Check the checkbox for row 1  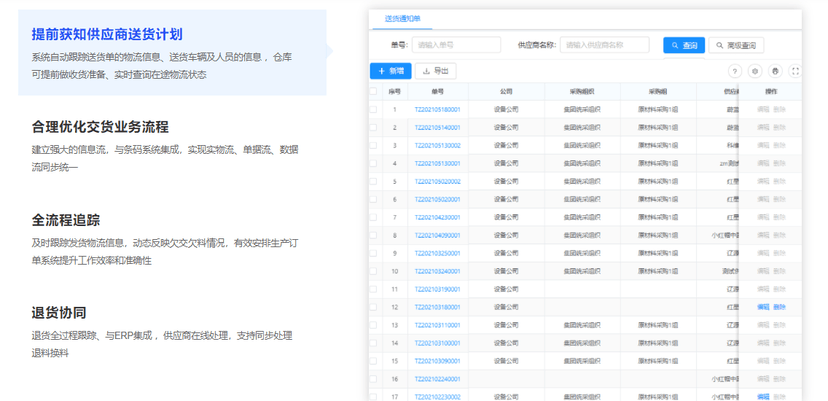click(x=373, y=109)
